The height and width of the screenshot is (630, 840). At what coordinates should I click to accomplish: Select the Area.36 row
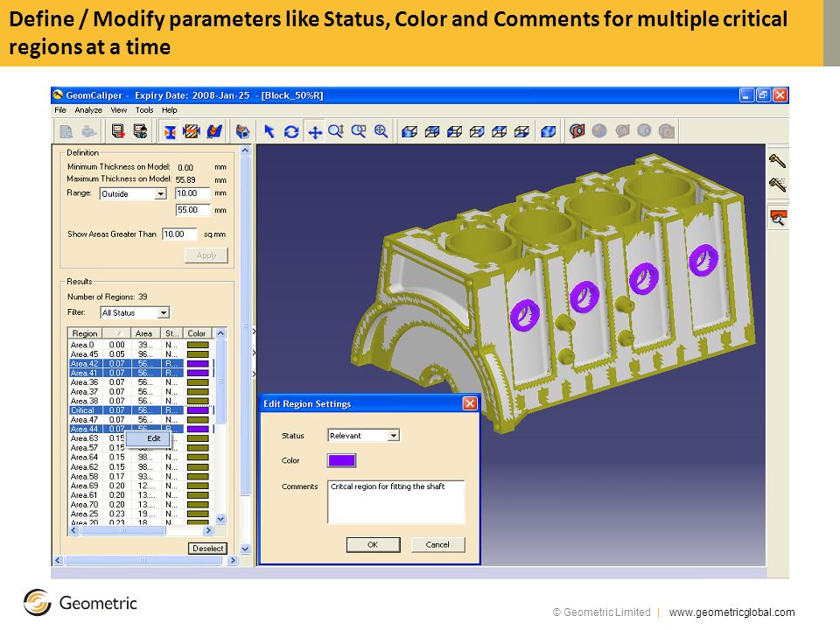tap(140, 382)
